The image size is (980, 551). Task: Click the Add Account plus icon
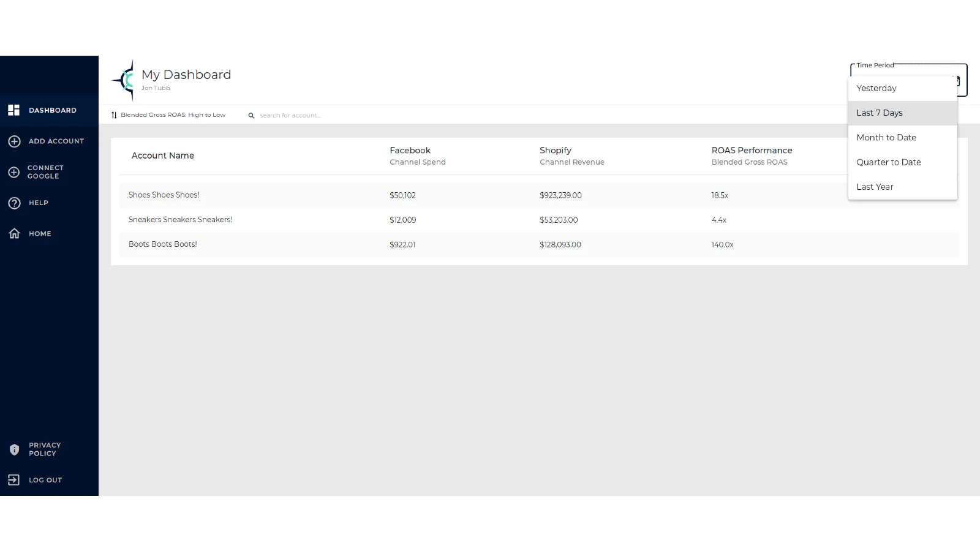pos(14,141)
